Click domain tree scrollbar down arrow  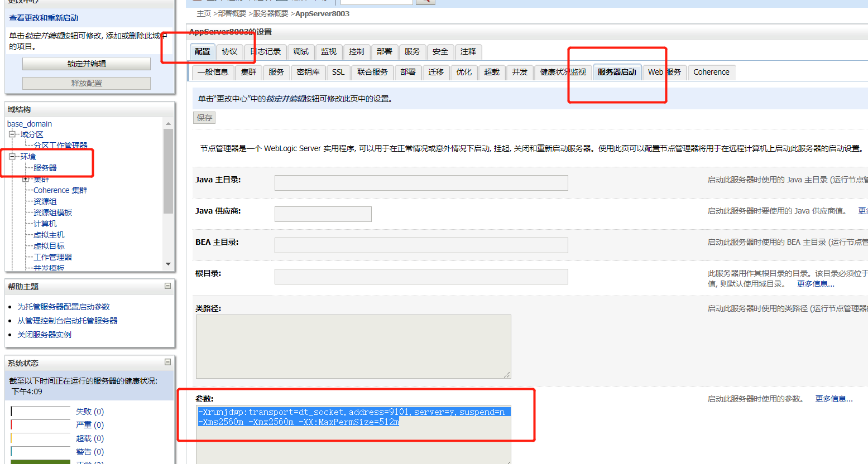click(168, 264)
